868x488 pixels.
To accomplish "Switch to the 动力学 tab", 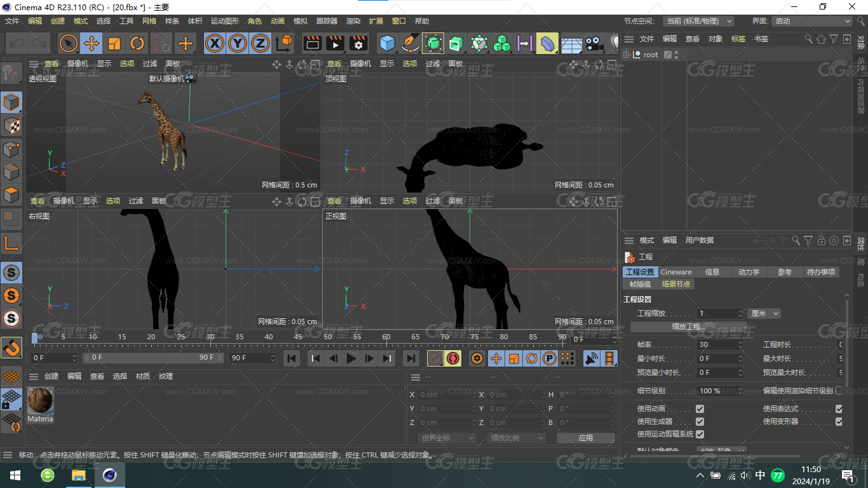I will [x=749, y=272].
